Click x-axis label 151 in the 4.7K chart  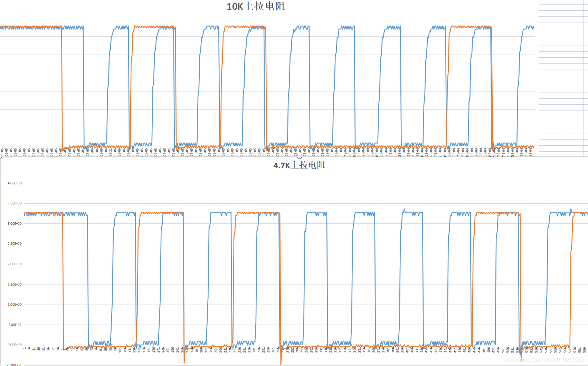click(168, 349)
